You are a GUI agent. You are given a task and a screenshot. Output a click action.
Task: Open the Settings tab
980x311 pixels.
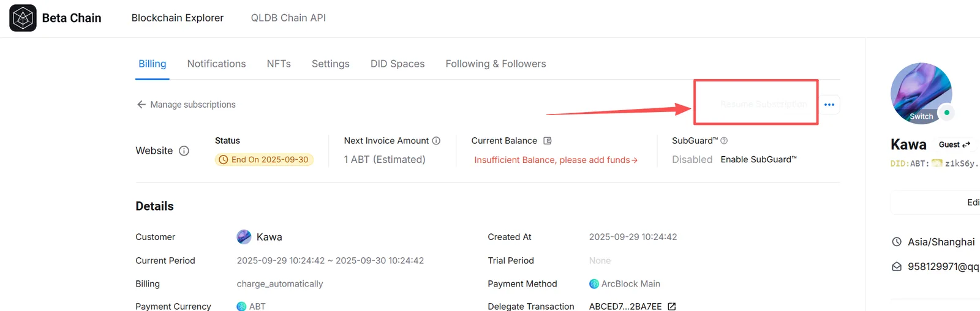331,64
